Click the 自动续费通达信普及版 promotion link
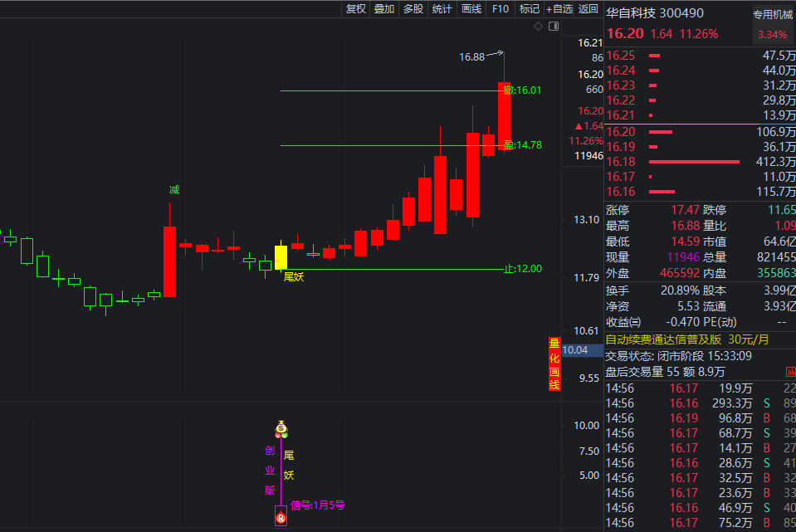796x532 pixels. point(665,339)
